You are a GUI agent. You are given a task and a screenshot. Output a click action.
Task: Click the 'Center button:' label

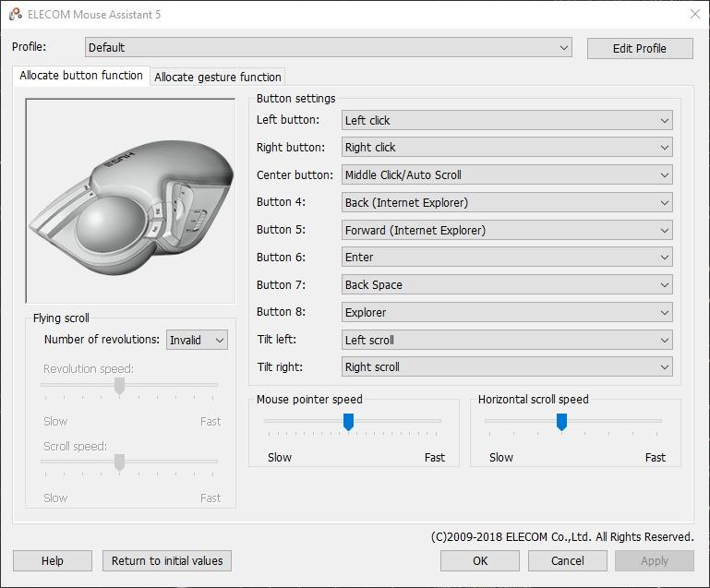point(295,174)
